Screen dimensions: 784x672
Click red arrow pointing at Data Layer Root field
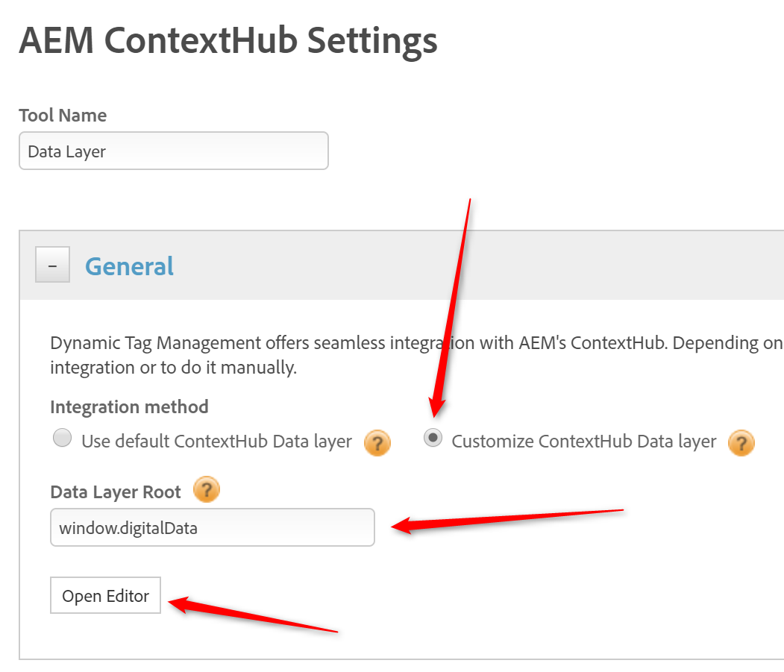pos(507,520)
